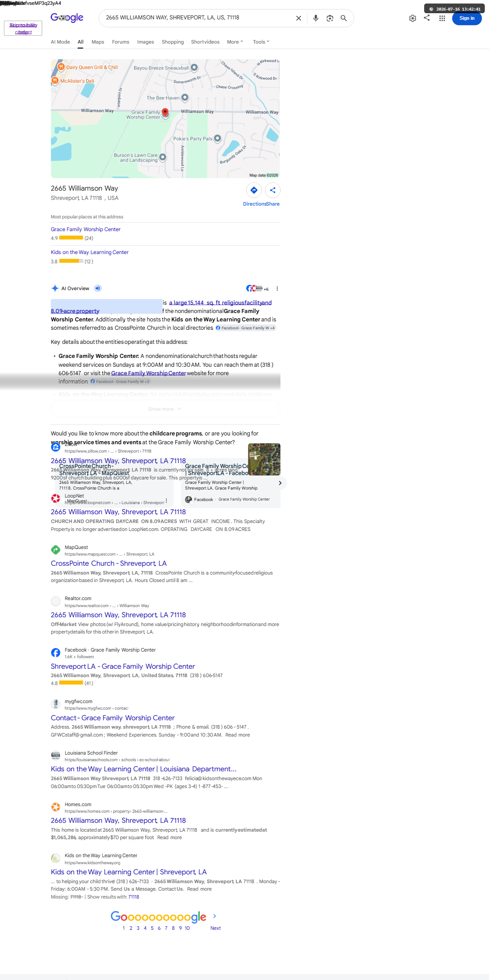Click Bayou Breeze Sneauxball map marker
The height and width of the screenshot is (980, 495).
(194, 68)
